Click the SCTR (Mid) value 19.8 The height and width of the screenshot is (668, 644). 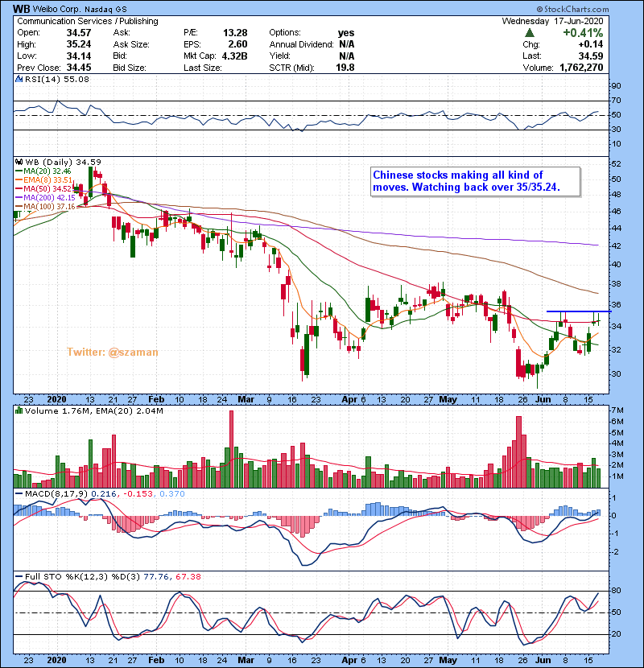(x=345, y=68)
